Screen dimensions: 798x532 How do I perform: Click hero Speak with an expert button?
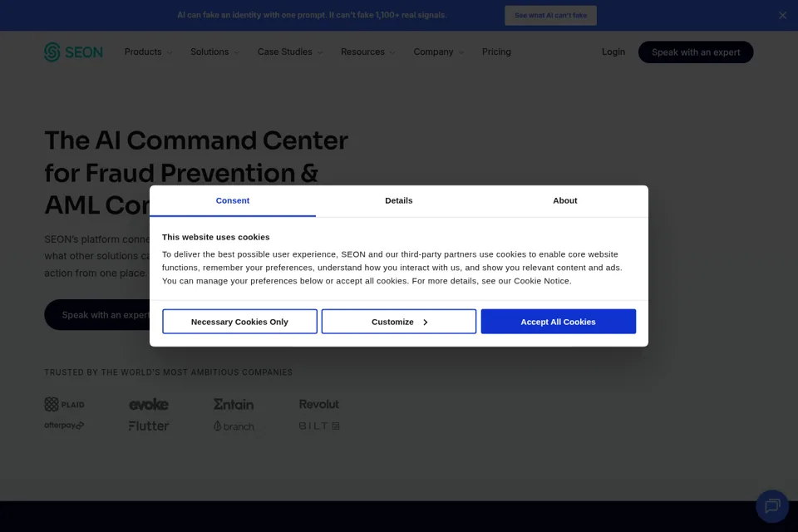tap(98, 315)
